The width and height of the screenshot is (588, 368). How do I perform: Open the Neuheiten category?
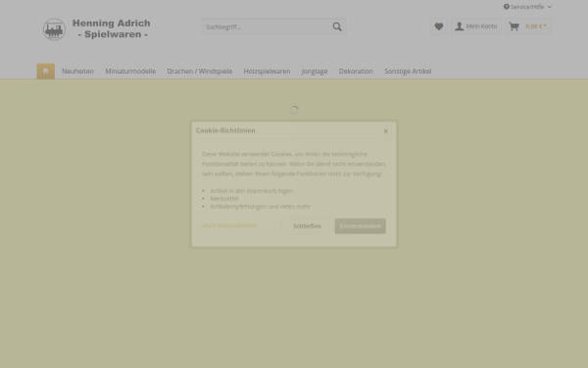78,72
